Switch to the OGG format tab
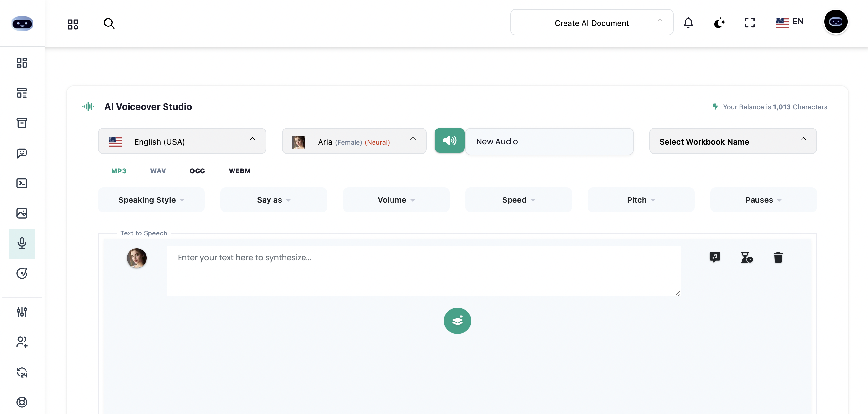 coord(198,171)
